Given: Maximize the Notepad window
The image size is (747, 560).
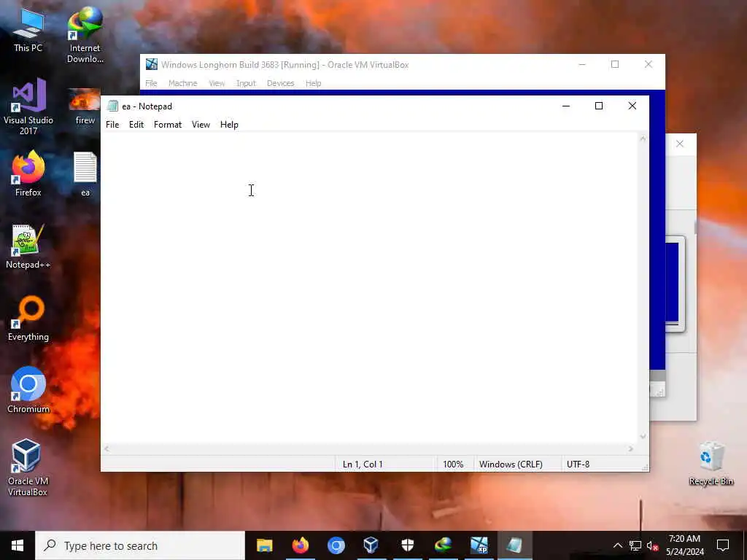Looking at the screenshot, I should [599, 106].
